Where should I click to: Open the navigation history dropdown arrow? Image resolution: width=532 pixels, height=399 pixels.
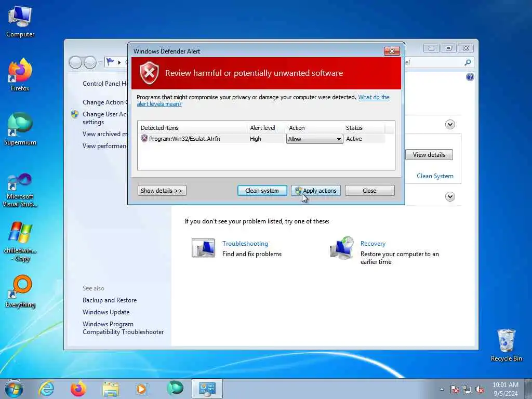[x=100, y=63]
